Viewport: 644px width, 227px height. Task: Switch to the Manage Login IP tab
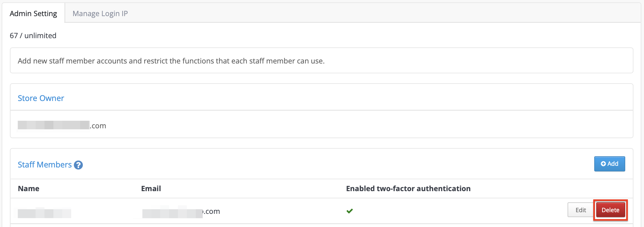point(100,13)
